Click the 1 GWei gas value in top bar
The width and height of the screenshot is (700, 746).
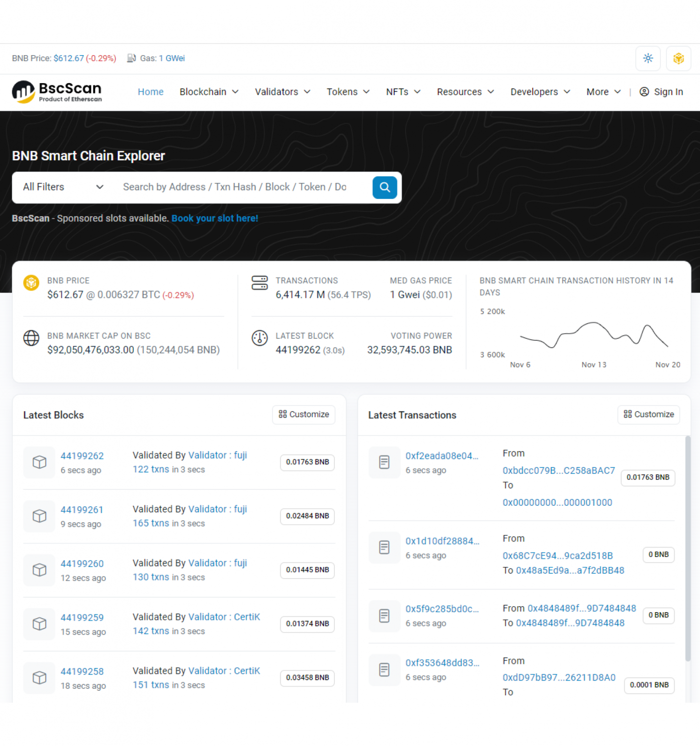click(x=172, y=58)
